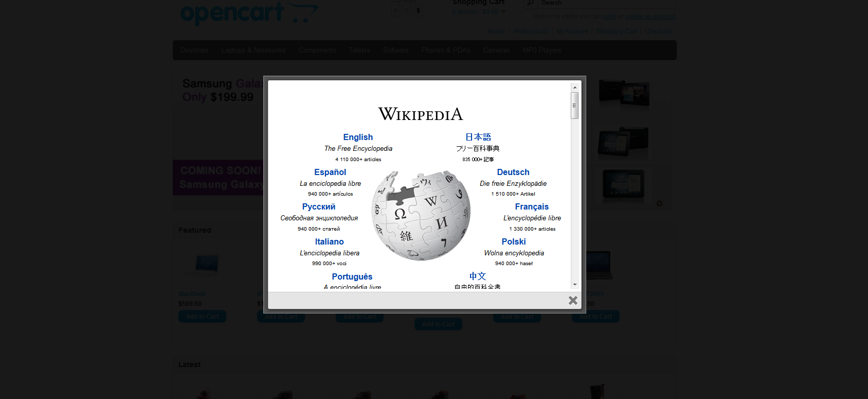Click the bottom tablet banner thumbnail
868x399 pixels.
point(624,185)
